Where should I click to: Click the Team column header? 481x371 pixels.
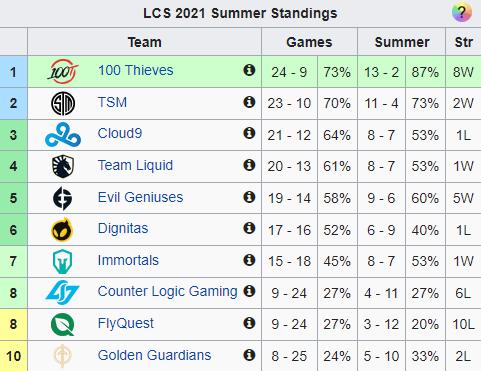[145, 42]
